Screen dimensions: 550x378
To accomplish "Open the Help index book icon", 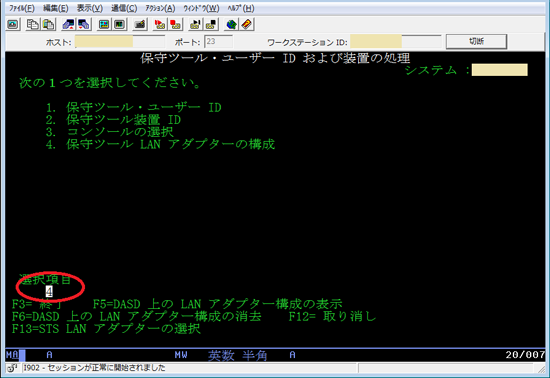I will [x=247, y=25].
